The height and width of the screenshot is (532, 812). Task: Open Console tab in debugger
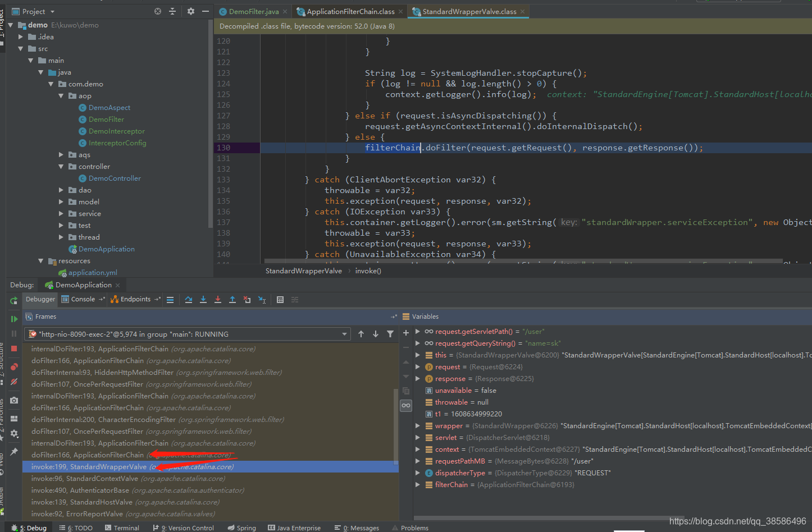83,299
